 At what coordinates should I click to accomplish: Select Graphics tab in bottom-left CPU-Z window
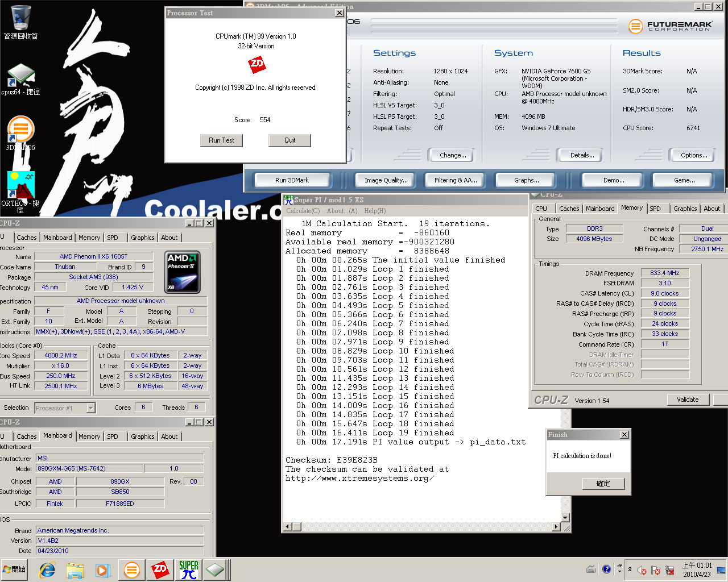[x=142, y=436]
